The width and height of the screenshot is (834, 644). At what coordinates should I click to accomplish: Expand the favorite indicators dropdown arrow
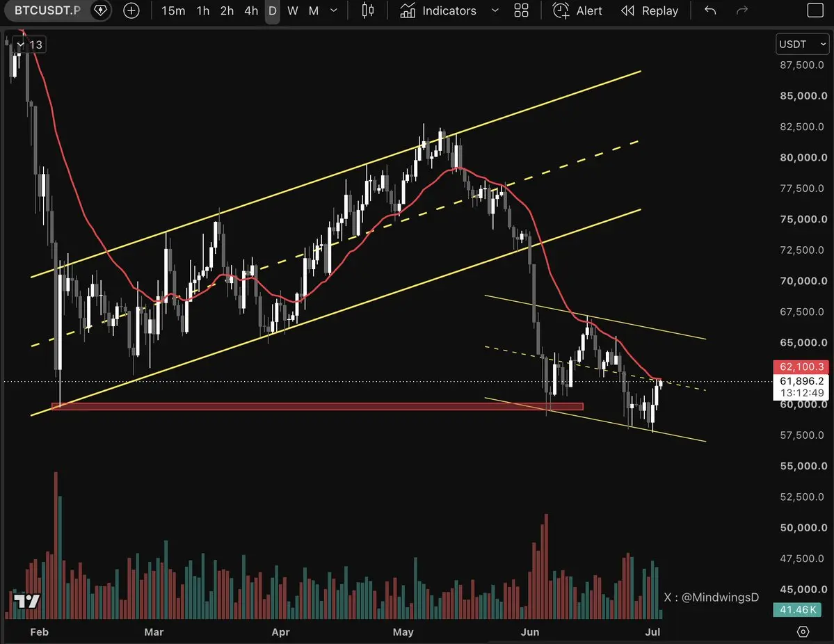point(495,10)
